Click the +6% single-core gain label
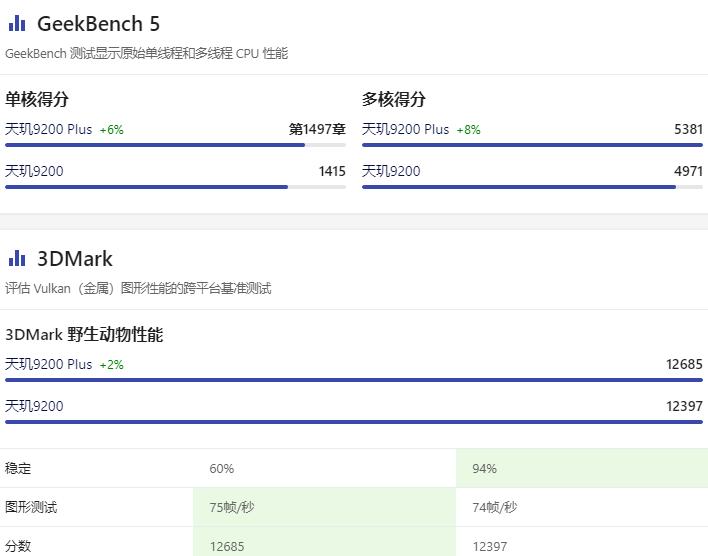The height and width of the screenshot is (556, 708). (112, 130)
